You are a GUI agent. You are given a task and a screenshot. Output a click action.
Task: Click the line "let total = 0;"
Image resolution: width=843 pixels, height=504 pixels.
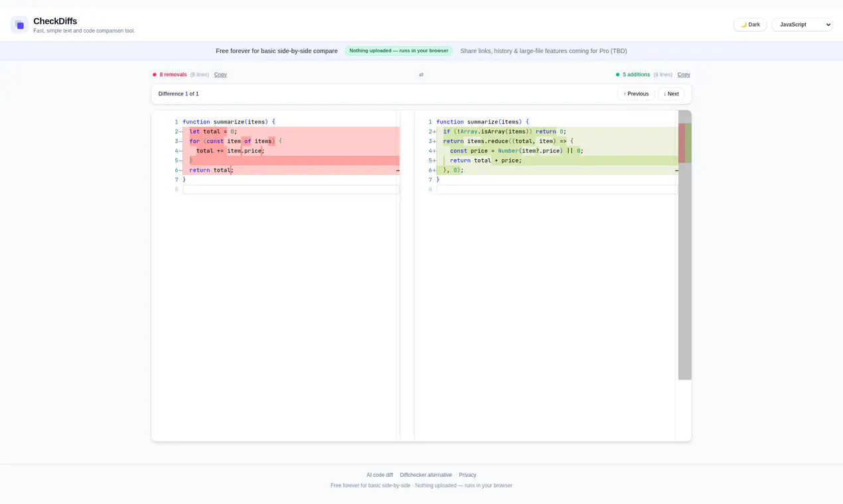tap(213, 132)
